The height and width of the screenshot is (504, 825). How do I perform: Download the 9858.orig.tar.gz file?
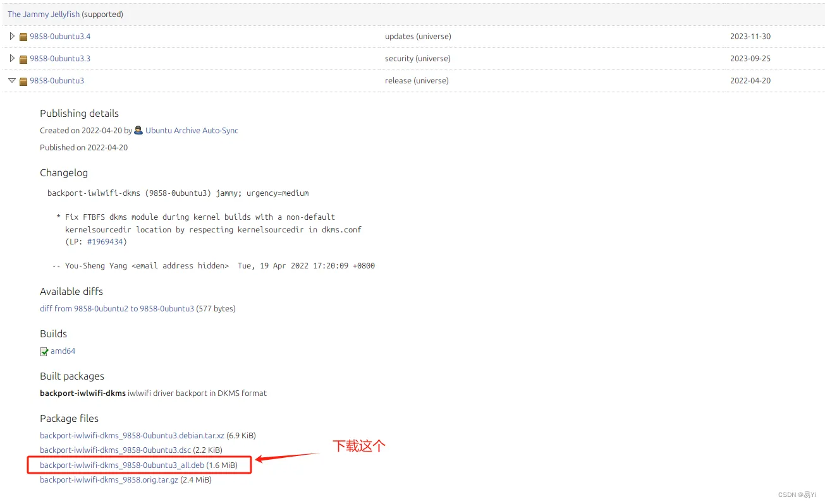[109, 480]
